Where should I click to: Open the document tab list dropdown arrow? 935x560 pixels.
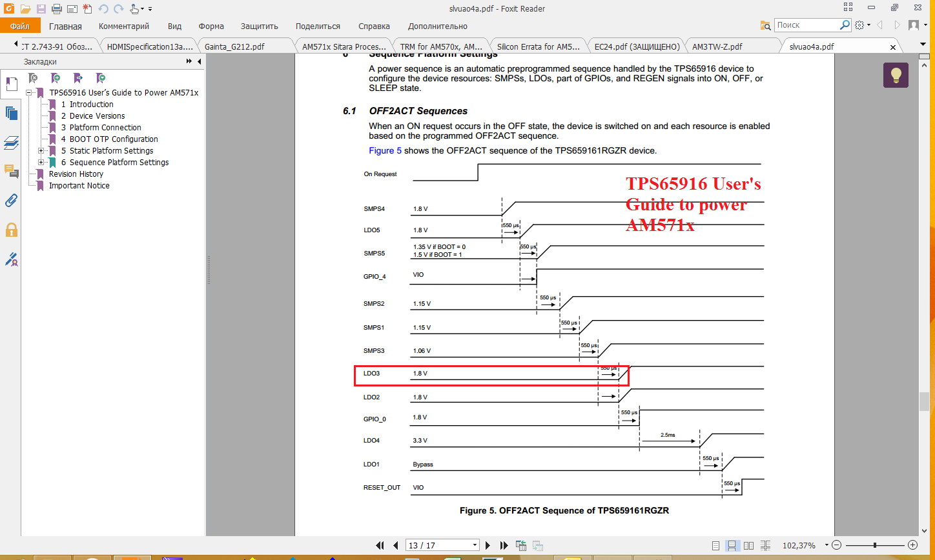(923, 44)
